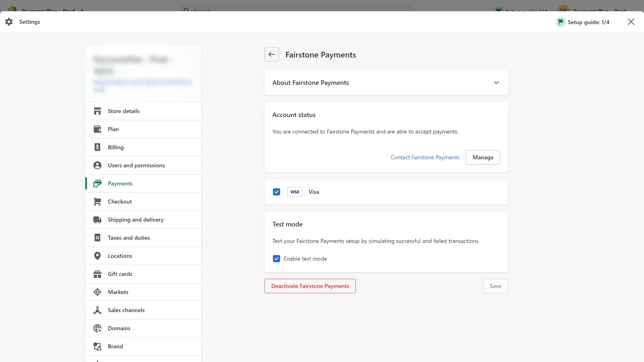Expand the About Fairstone Payments chevron
This screenshot has height=362, width=644.
click(x=496, y=82)
